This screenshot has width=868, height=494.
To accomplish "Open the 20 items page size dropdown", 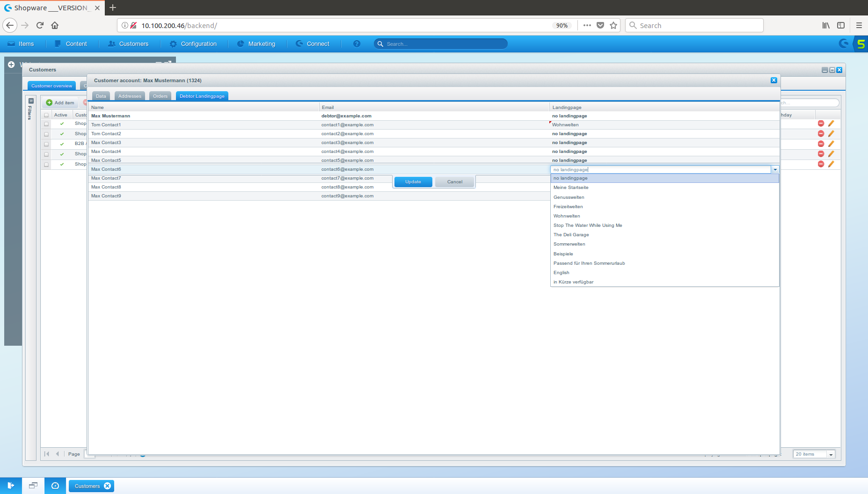I will point(831,454).
